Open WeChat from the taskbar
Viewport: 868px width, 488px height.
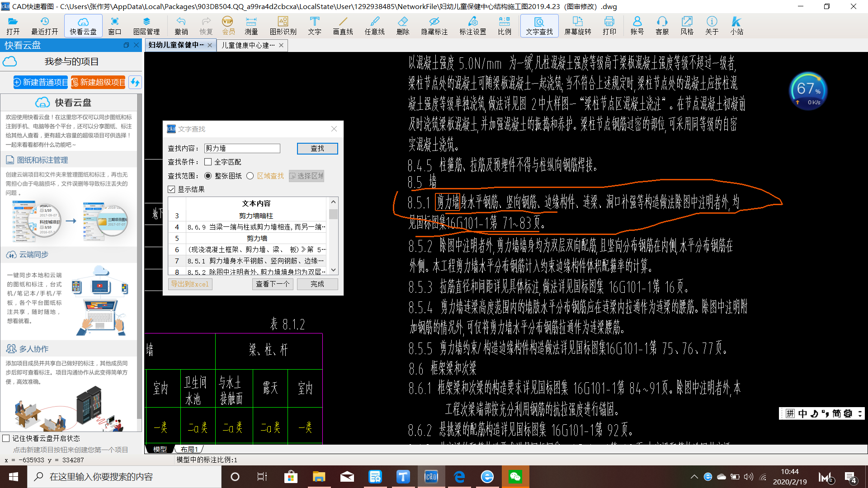pos(515,477)
